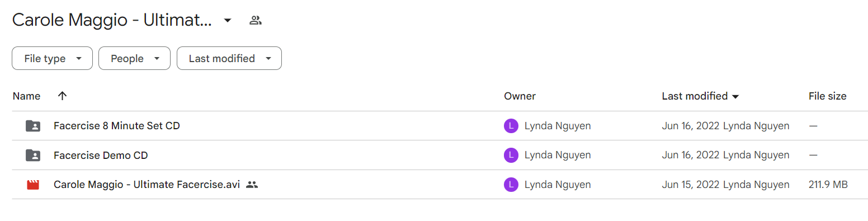Click the red video file icon
The height and width of the screenshot is (221, 868).
pyautogui.click(x=33, y=184)
